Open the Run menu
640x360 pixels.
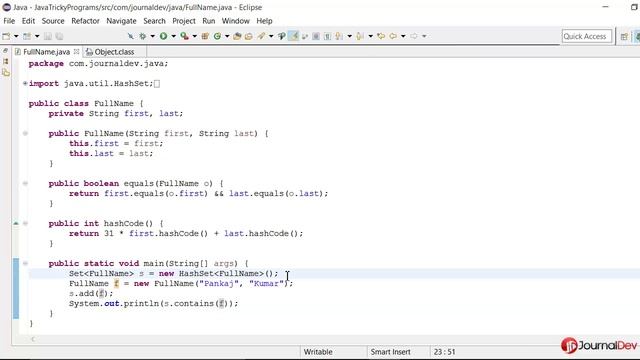coord(209,21)
